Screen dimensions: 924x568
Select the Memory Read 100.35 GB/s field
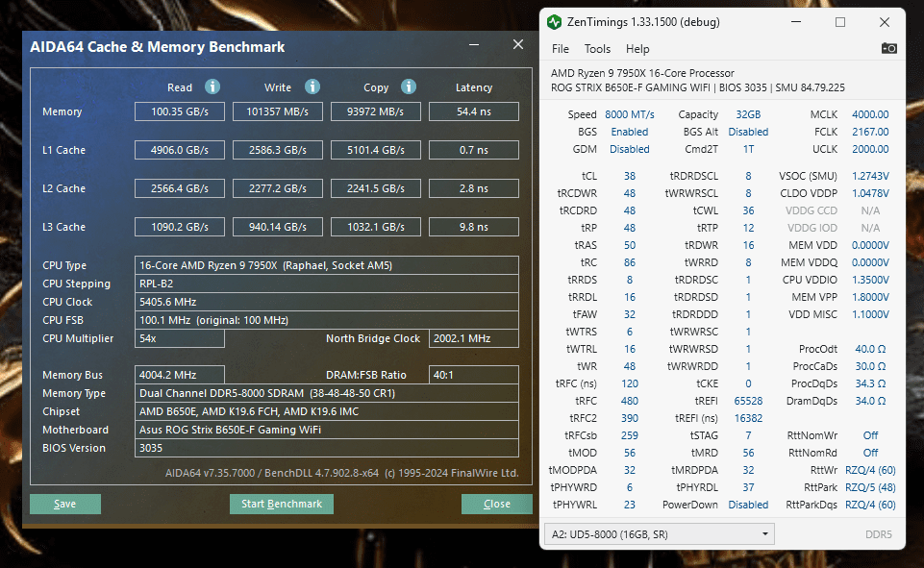180,111
